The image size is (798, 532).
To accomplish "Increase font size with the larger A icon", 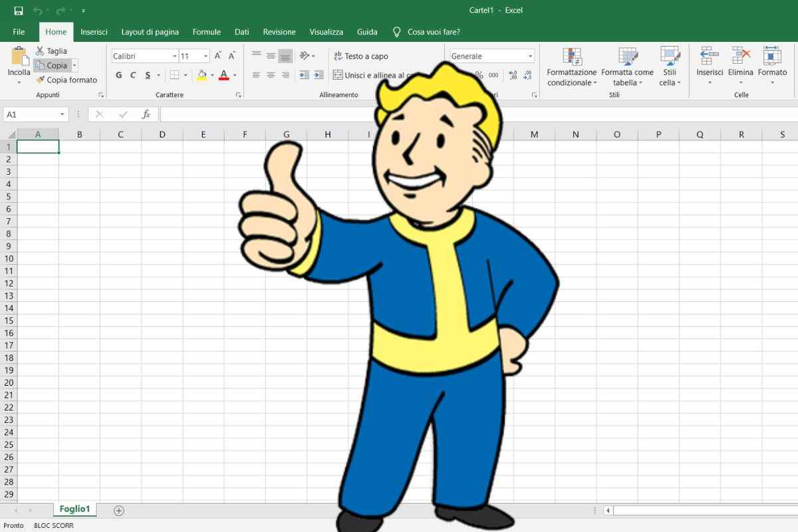I will [x=218, y=56].
